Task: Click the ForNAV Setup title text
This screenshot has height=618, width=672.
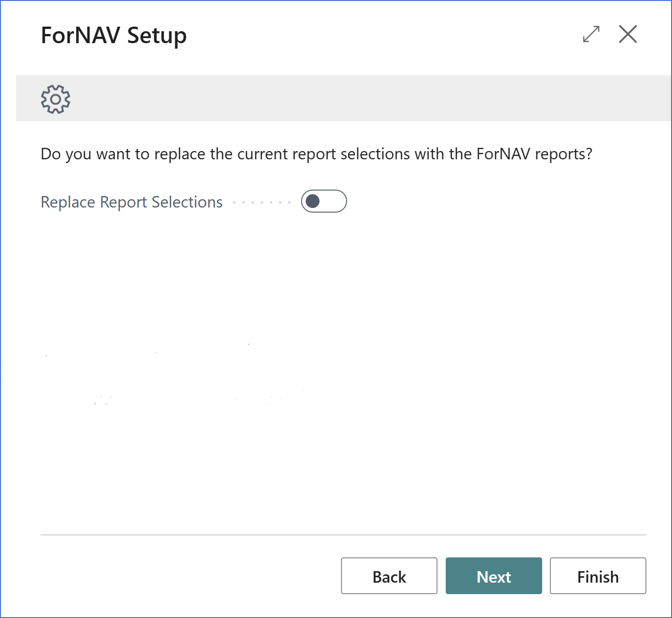Action: 114,36
